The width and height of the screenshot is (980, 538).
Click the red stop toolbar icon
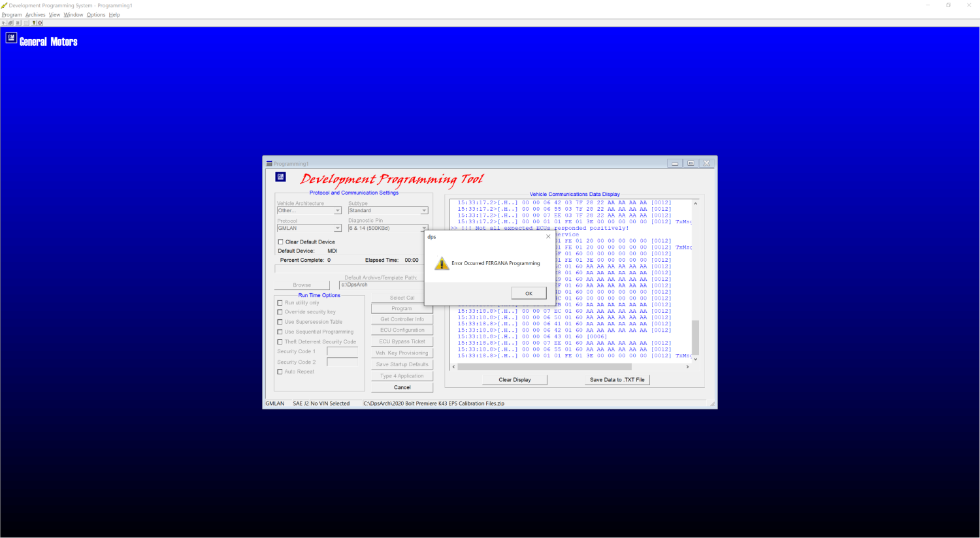[x=40, y=23]
